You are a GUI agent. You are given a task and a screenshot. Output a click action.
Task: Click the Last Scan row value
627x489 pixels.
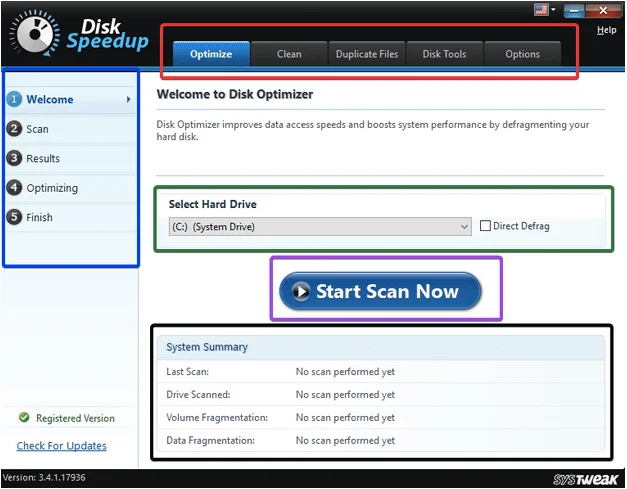pos(345,372)
